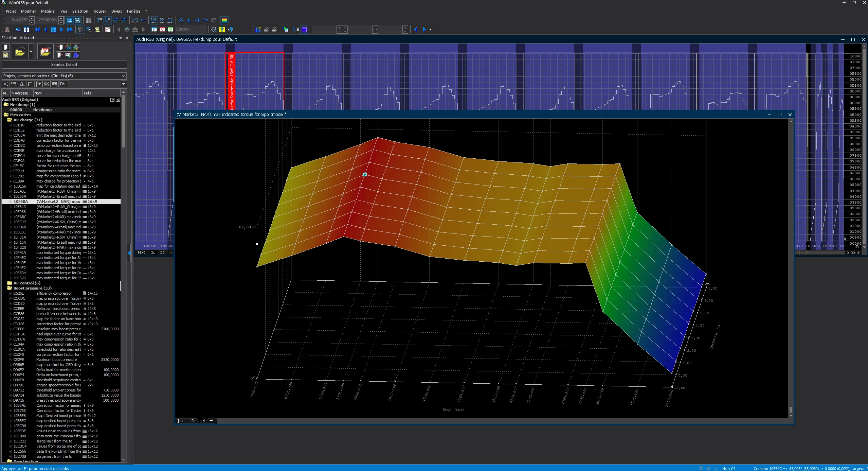
Task: Open the Projet menu
Action: coord(11,11)
